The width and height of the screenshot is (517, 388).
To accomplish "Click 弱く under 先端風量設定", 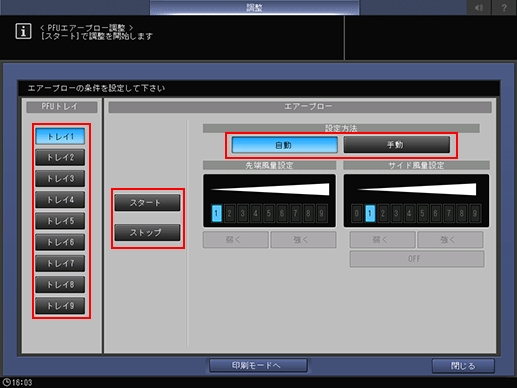I will click(x=235, y=240).
